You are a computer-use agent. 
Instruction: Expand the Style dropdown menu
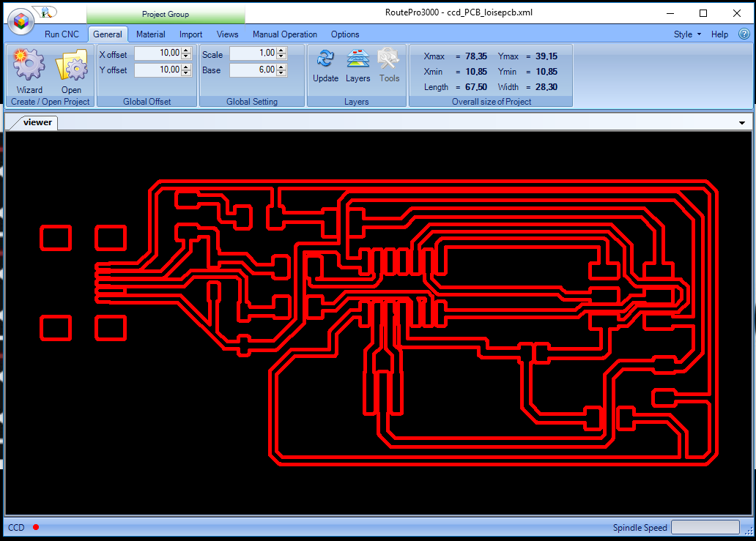coord(687,34)
